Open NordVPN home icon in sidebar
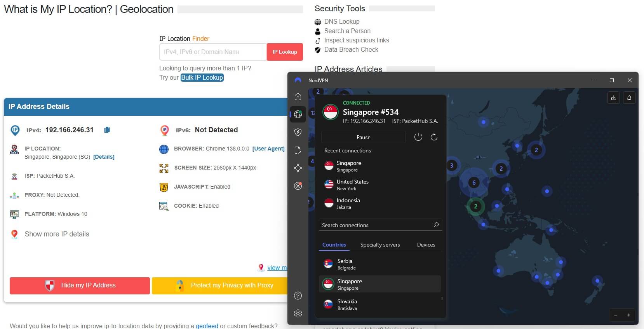This screenshot has width=644, height=329. click(298, 96)
